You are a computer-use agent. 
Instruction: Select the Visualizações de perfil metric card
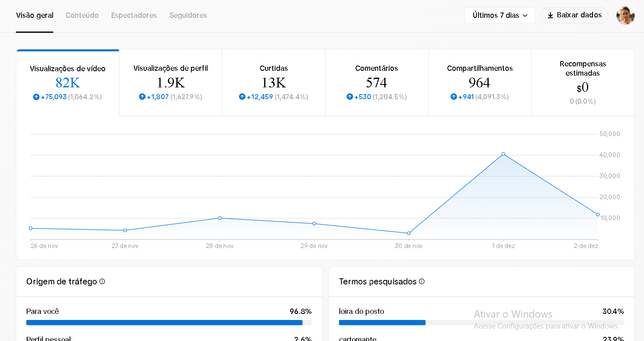coord(171,83)
